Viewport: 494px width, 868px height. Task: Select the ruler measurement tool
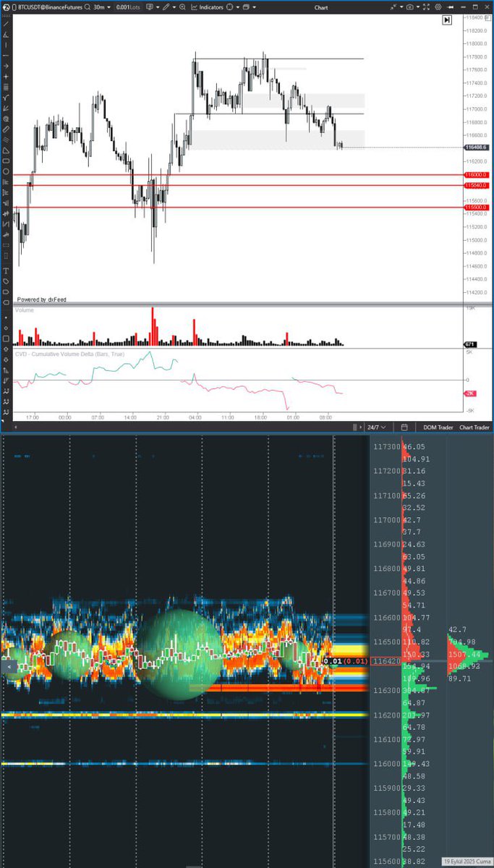pos(7,129)
